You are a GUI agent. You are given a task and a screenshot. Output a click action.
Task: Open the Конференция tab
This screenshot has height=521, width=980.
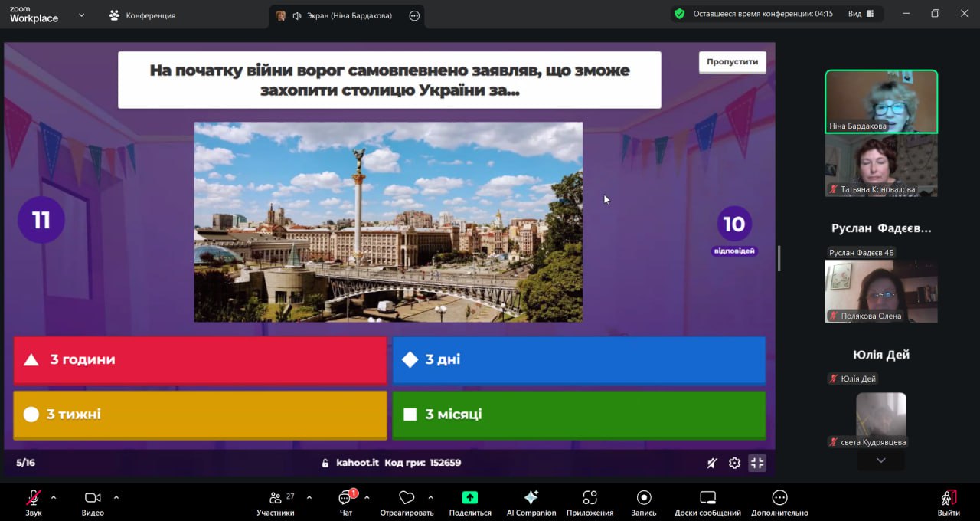click(x=143, y=15)
